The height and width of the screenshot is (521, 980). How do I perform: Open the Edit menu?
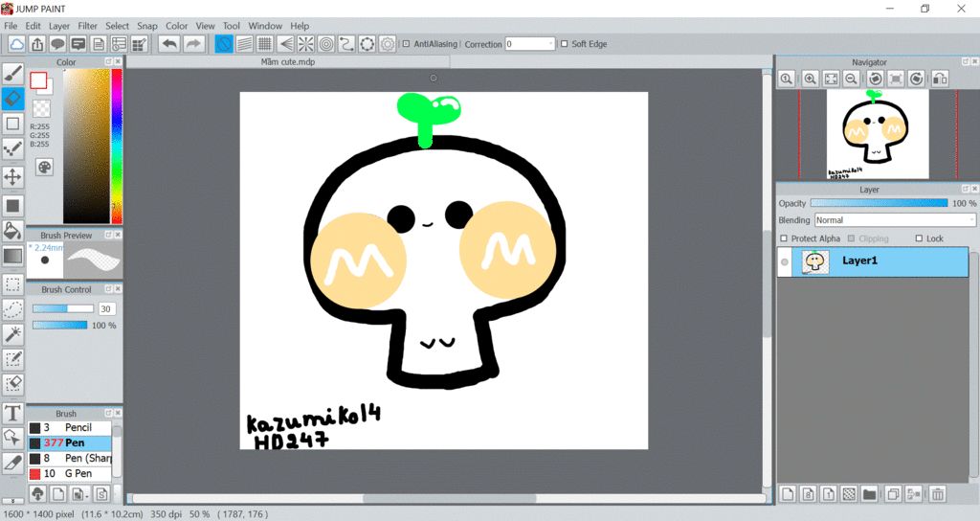[x=33, y=26]
